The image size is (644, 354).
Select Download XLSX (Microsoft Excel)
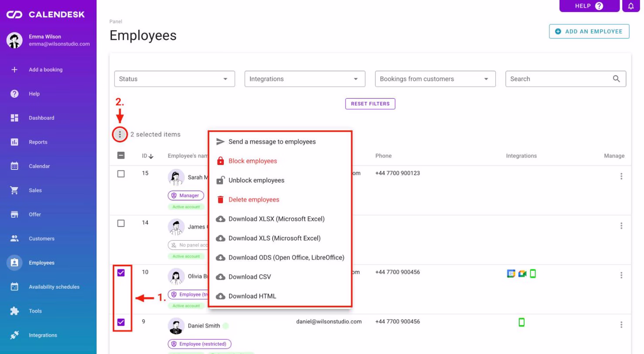[280, 219]
